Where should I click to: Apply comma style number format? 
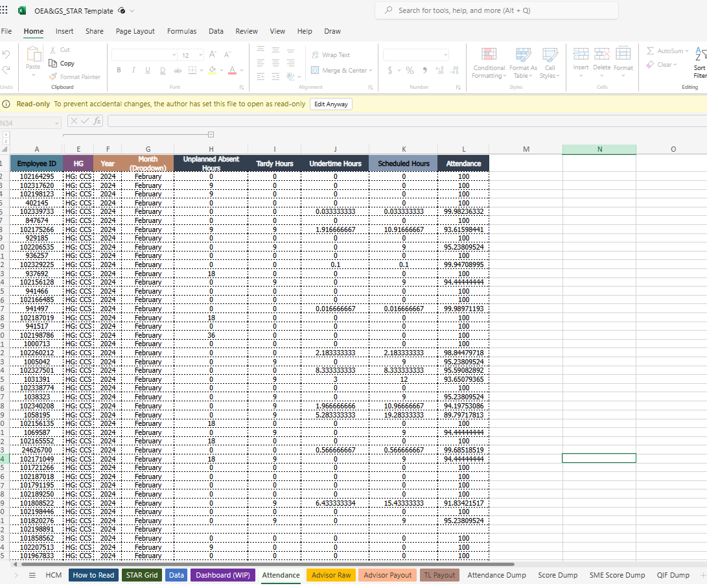point(424,71)
